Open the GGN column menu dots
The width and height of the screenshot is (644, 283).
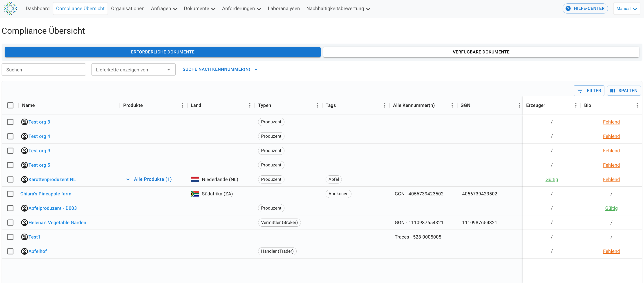[519, 105]
